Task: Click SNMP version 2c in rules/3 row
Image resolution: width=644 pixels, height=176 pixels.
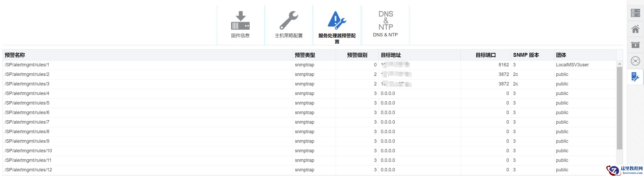Action: coord(516,84)
